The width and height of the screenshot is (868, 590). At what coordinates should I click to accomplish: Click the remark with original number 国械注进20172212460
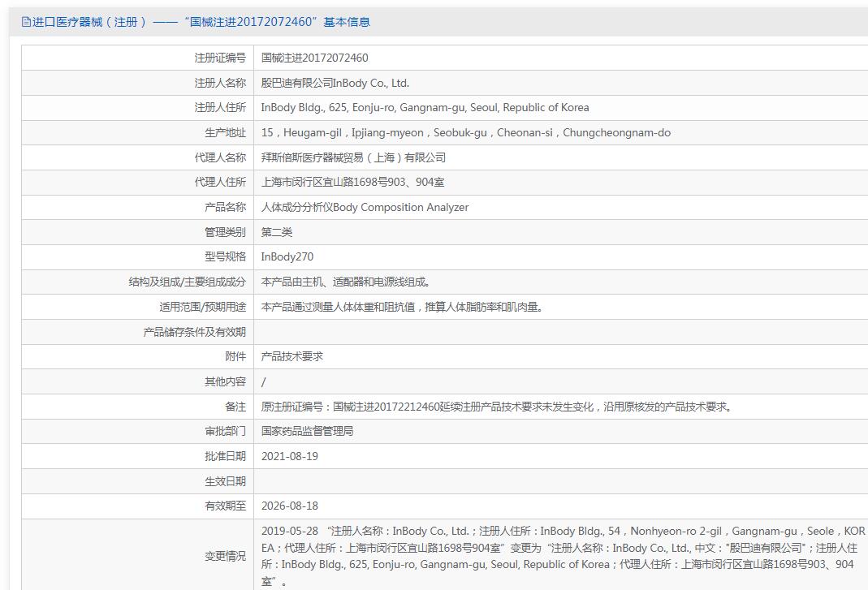coord(498,407)
